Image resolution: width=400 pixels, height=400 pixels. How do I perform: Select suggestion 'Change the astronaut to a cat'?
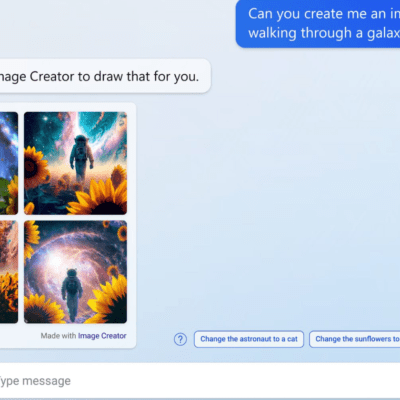249,339
